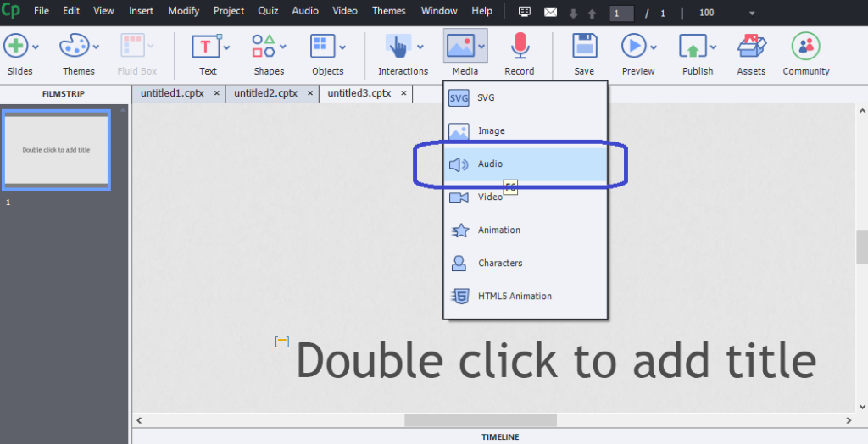Open the Help menu

point(481,10)
